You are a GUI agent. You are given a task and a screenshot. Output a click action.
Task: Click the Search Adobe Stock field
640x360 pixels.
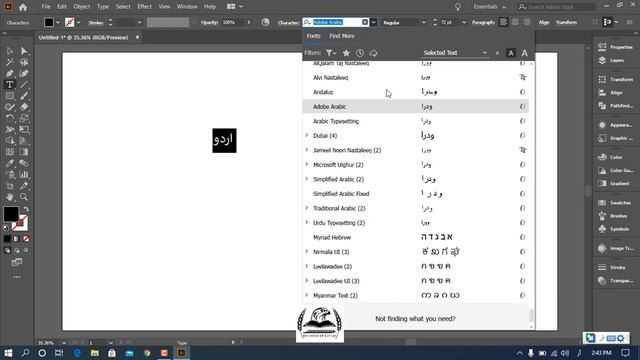click(x=556, y=7)
